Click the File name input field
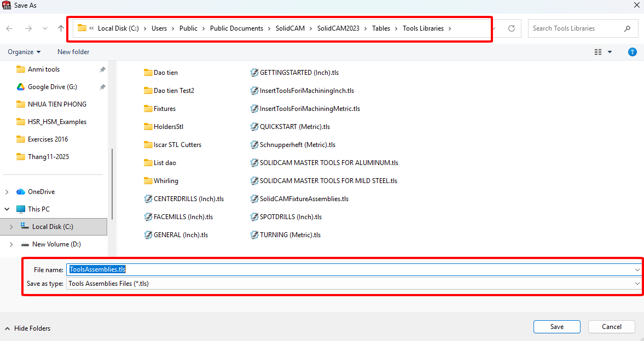Viewport: 644px width, 341px height. [x=350, y=269]
